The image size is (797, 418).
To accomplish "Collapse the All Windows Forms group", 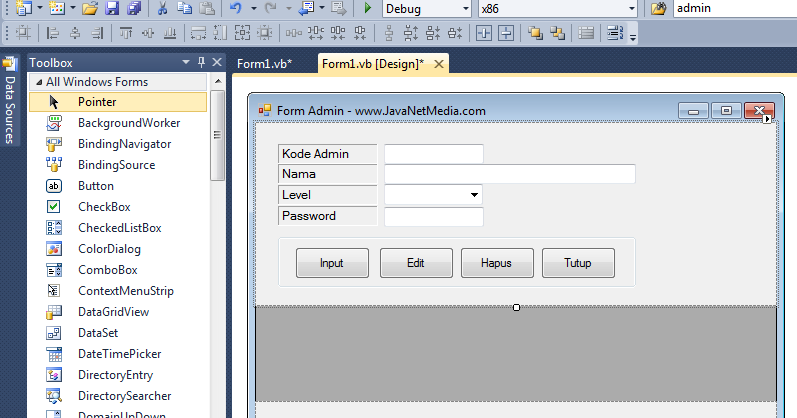I will tap(39, 82).
